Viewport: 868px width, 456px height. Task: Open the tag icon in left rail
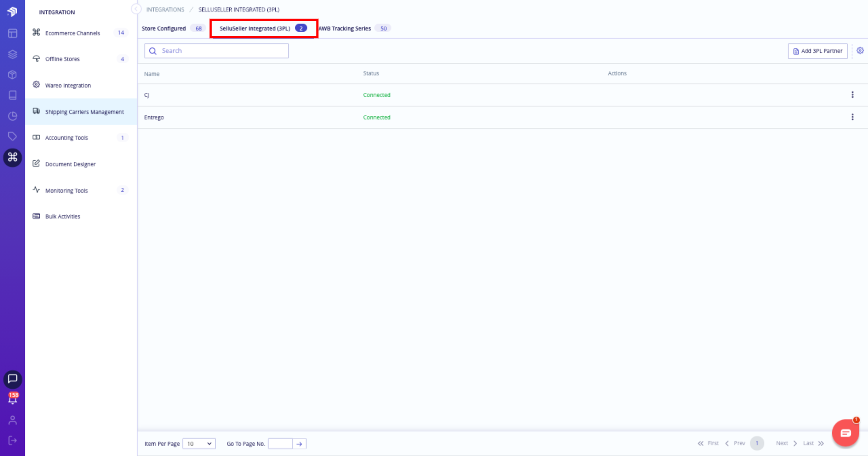tap(13, 136)
